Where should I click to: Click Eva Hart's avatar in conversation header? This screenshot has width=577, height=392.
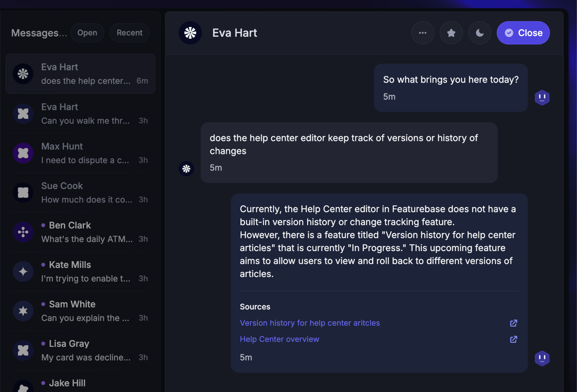point(190,33)
